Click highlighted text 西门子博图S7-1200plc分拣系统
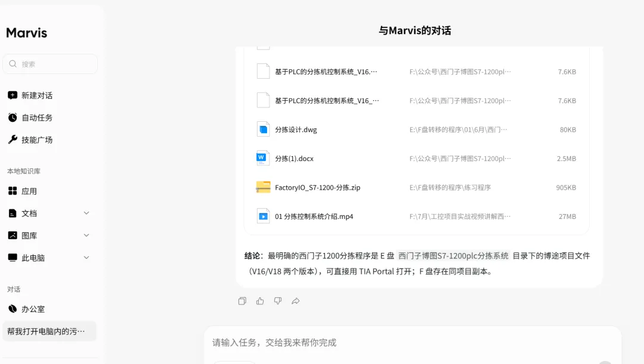 coord(453,255)
